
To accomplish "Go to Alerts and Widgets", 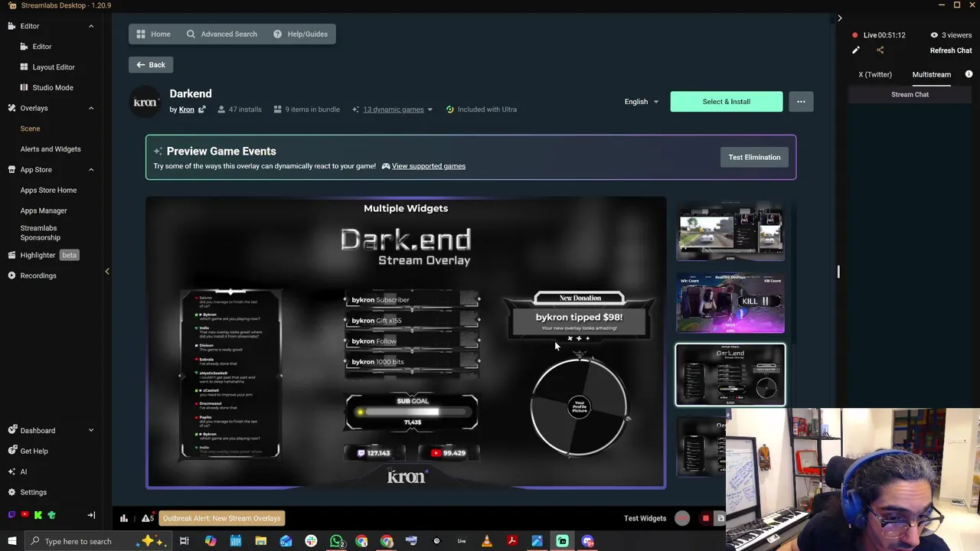I will pos(51,149).
